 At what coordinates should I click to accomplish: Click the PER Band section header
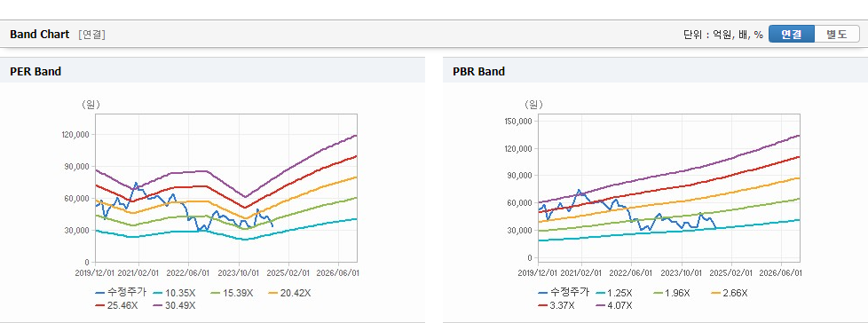coord(36,71)
